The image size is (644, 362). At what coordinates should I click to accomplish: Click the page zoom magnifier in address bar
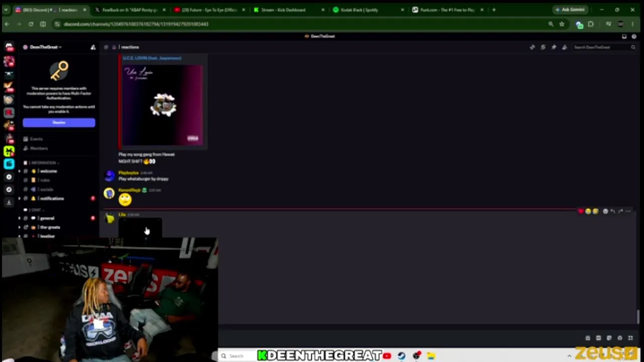(x=551, y=24)
